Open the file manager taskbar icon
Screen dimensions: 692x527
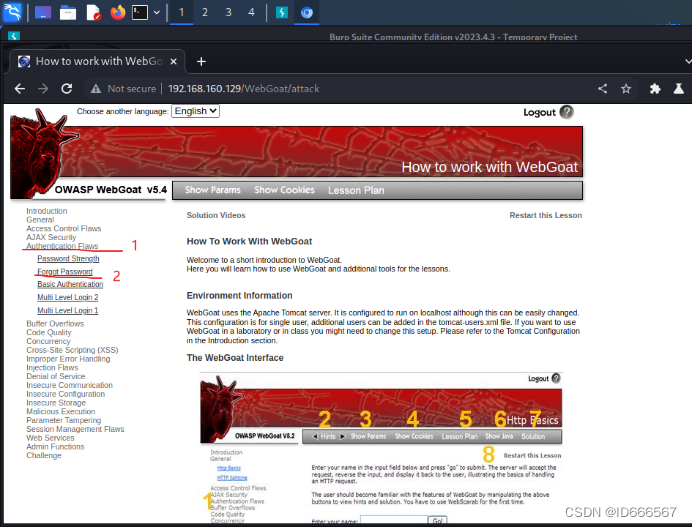click(x=68, y=13)
